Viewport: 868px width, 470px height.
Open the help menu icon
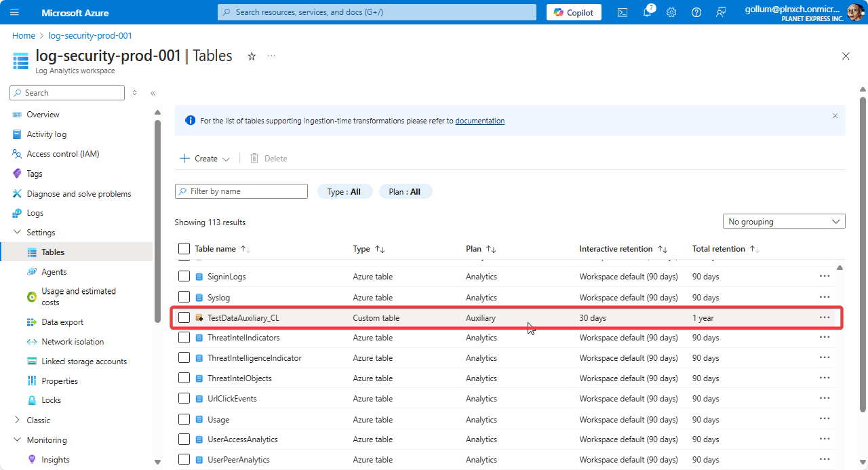point(696,12)
